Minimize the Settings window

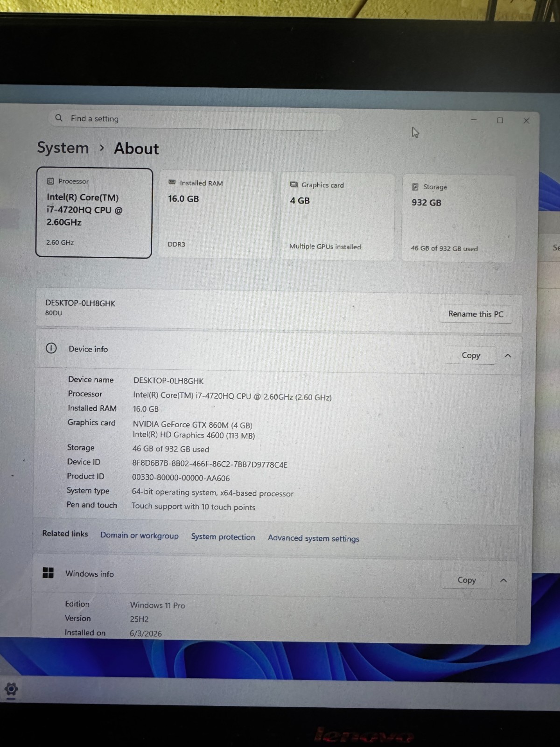pyautogui.click(x=474, y=120)
